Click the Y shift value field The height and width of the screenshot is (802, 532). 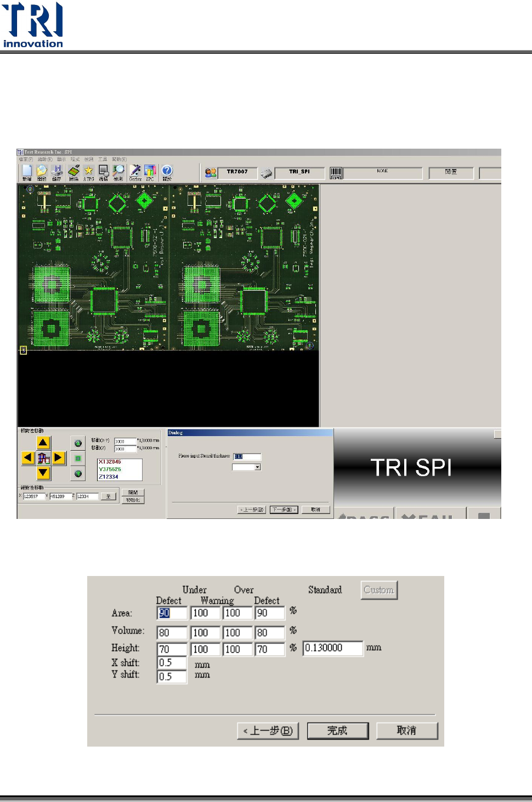(172, 677)
